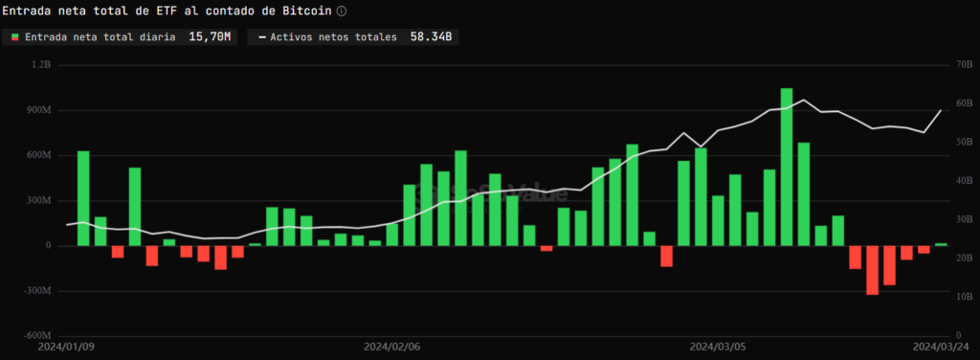
Task: Toggle the Activos netos totales legend
Action: tap(353, 37)
